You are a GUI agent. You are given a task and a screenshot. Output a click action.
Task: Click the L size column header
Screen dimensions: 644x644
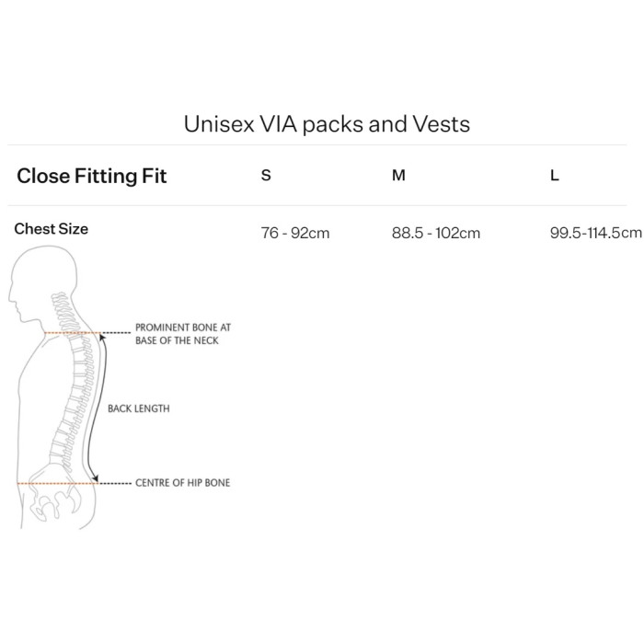555,176
